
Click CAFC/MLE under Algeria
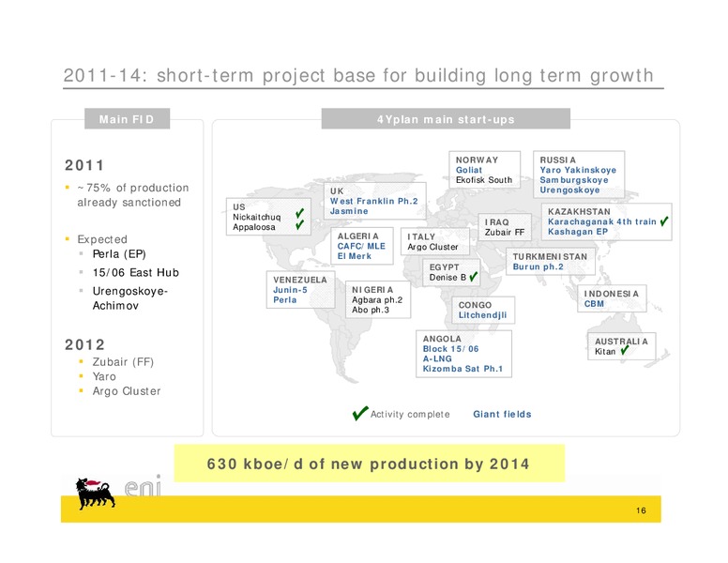coord(361,246)
